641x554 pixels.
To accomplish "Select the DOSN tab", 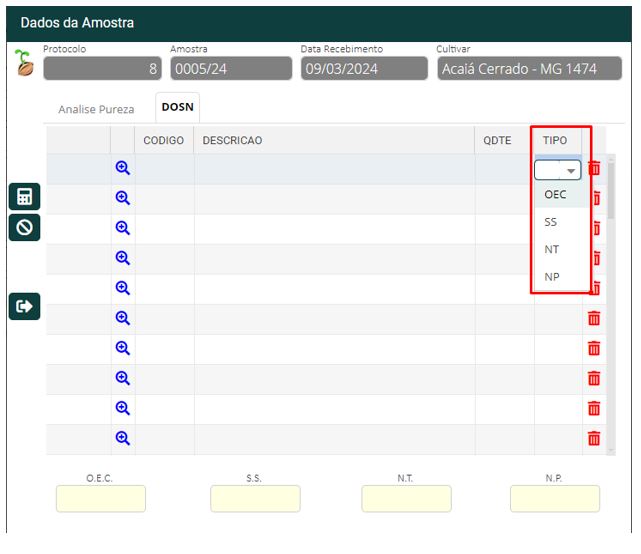I will pyautogui.click(x=178, y=107).
